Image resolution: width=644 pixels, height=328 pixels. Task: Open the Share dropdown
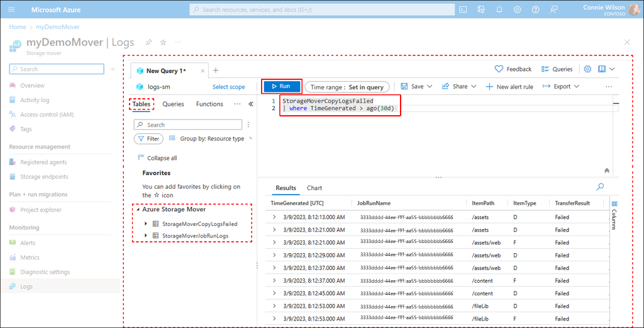point(458,86)
